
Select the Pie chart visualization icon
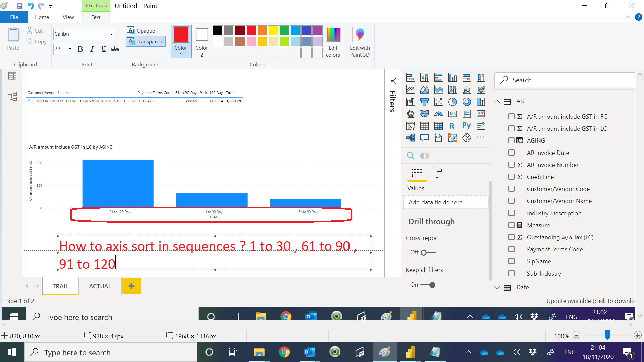tap(452, 102)
